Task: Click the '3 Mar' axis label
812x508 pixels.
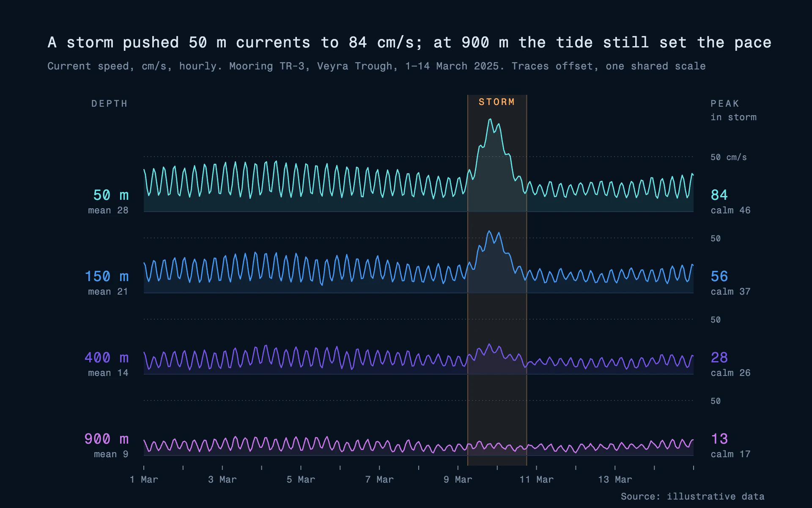Action: (222, 480)
